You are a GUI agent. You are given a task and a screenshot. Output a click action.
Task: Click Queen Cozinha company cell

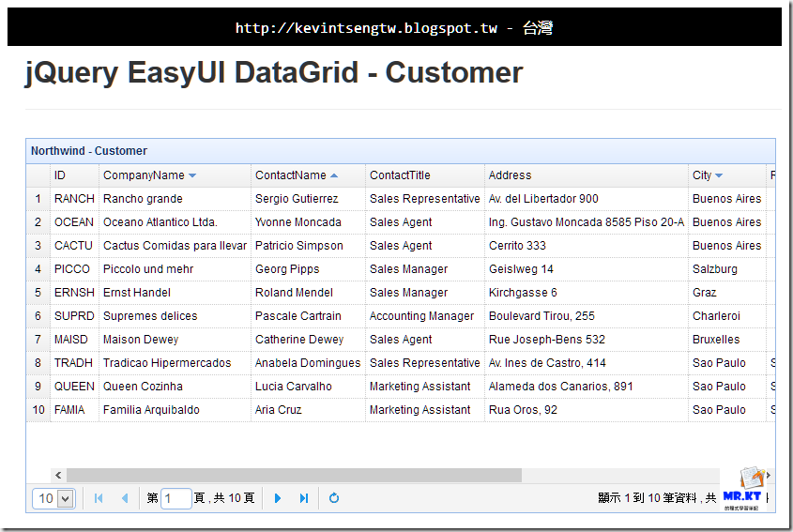tap(175, 387)
